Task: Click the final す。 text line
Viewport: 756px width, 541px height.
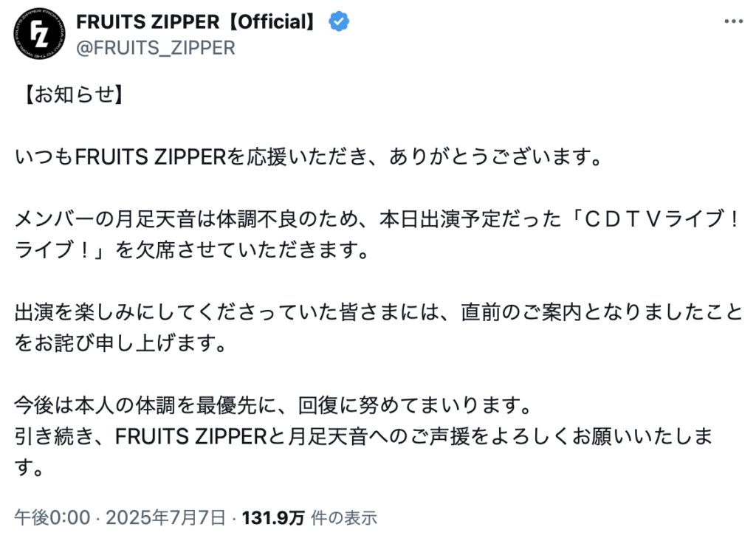Action: click(29, 468)
